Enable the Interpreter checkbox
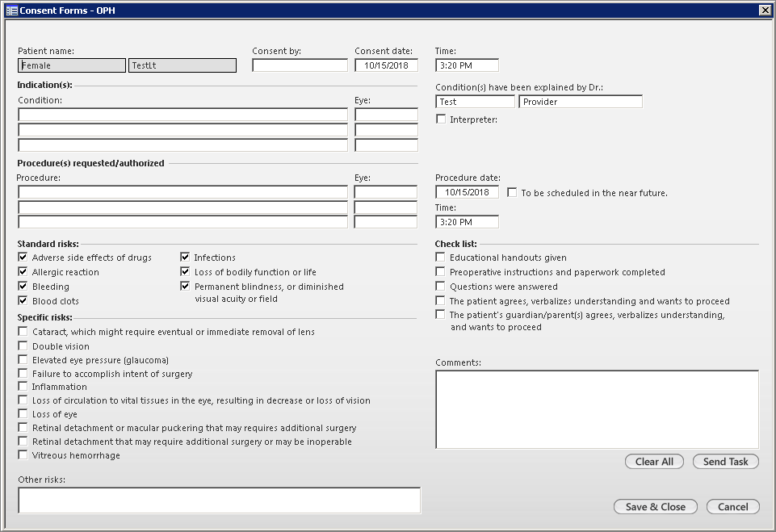This screenshot has height=532, width=776. 440,119
